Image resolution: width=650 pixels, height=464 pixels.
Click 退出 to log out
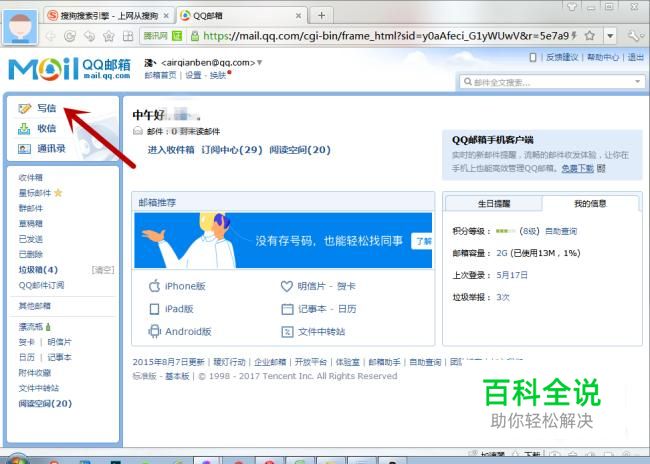[635, 57]
